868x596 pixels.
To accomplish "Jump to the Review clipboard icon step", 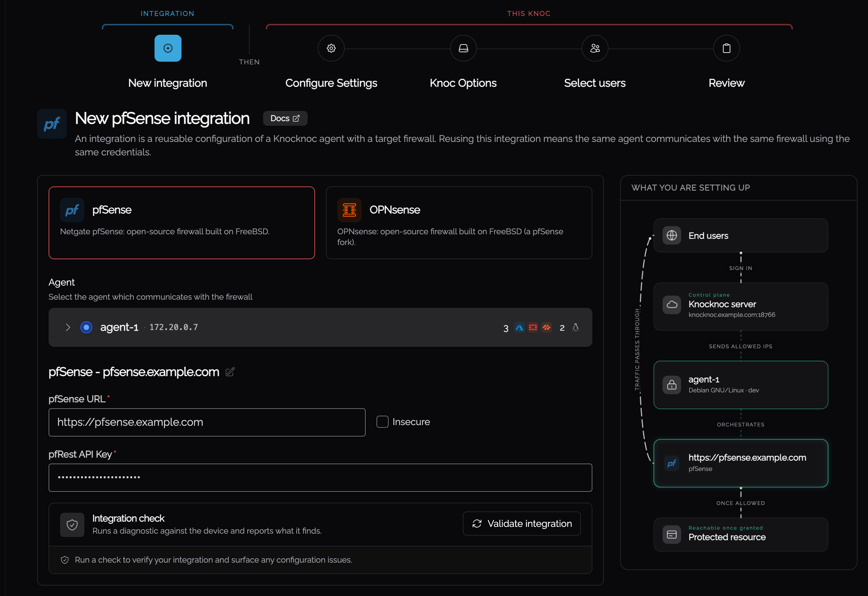I will (x=726, y=48).
